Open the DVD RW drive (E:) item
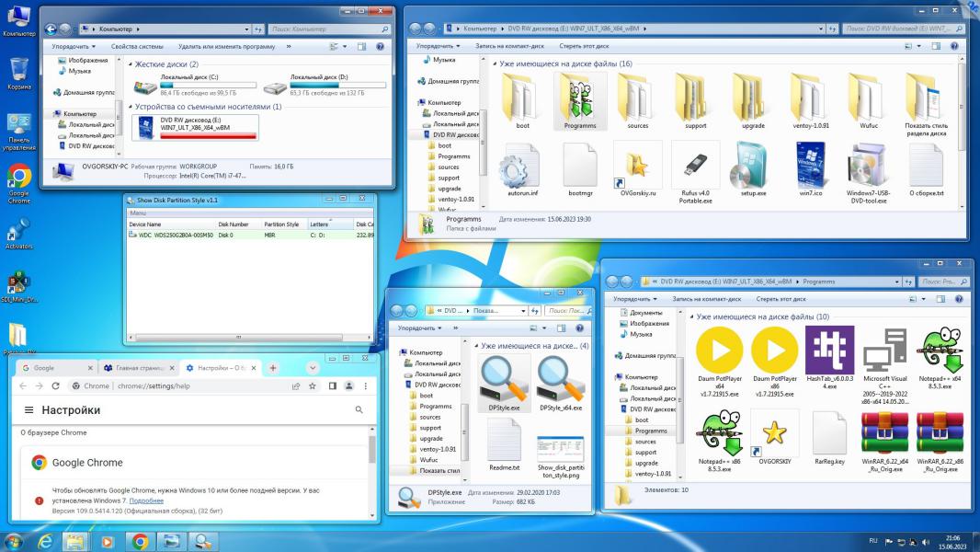980x552 pixels. [x=195, y=128]
